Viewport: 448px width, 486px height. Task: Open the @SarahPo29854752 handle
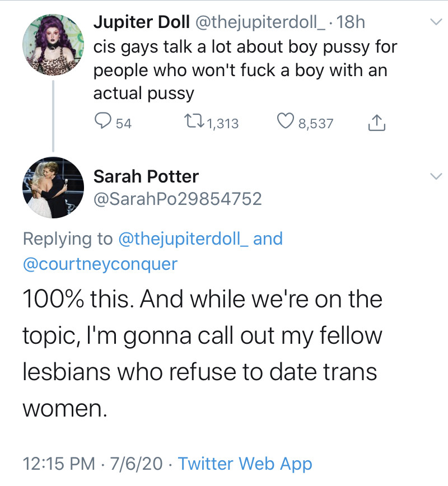[178, 199]
